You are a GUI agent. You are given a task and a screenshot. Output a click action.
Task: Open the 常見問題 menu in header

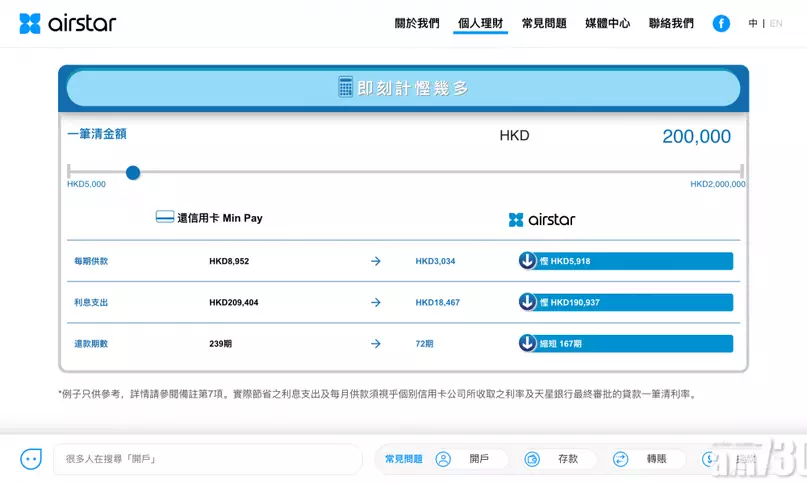coord(544,23)
